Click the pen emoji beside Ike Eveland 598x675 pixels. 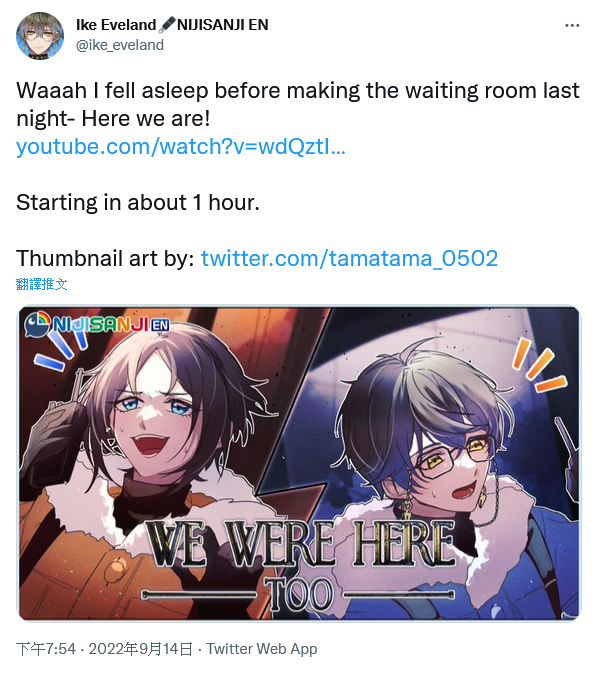point(167,25)
